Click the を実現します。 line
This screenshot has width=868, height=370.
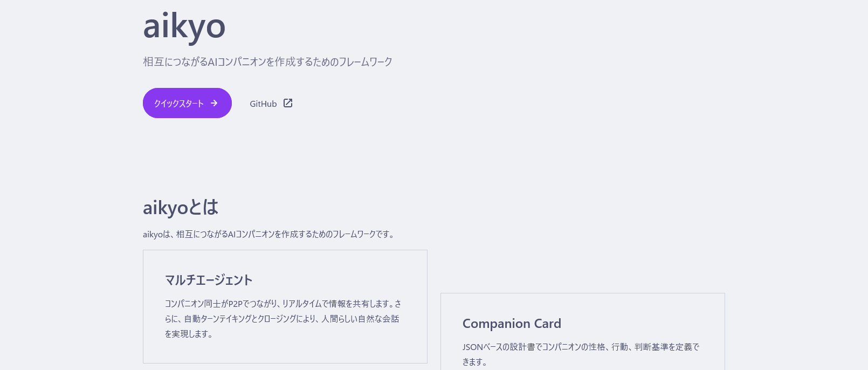pyautogui.click(x=189, y=334)
